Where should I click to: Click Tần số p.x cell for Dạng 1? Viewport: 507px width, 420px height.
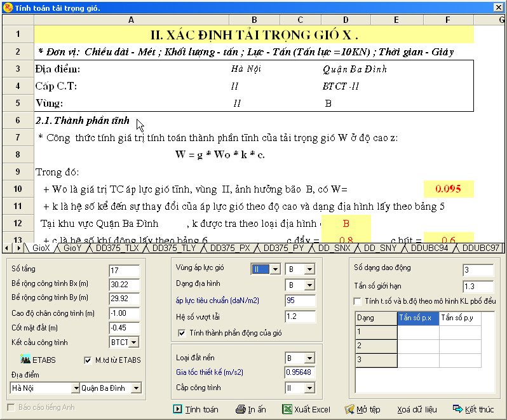418,332
